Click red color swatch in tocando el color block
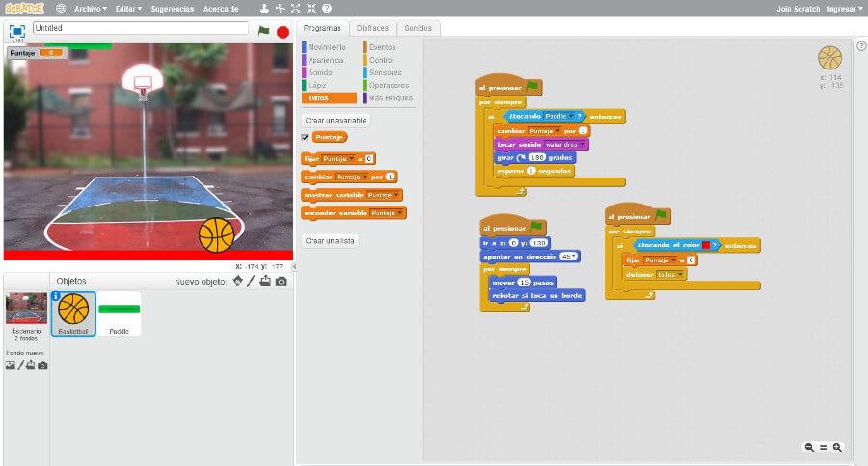Image resolution: width=868 pixels, height=466 pixels. tap(706, 245)
